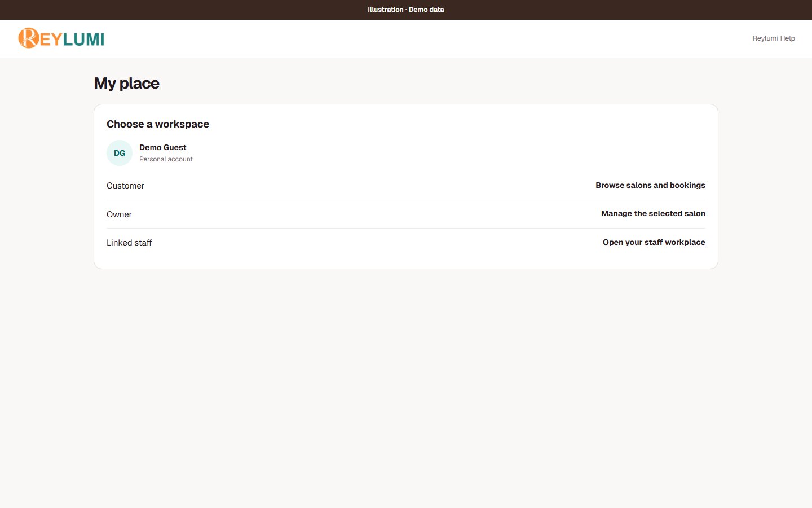Click the Personal account text
This screenshot has width=812, height=508.
pyautogui.click(x=166, y=159)
